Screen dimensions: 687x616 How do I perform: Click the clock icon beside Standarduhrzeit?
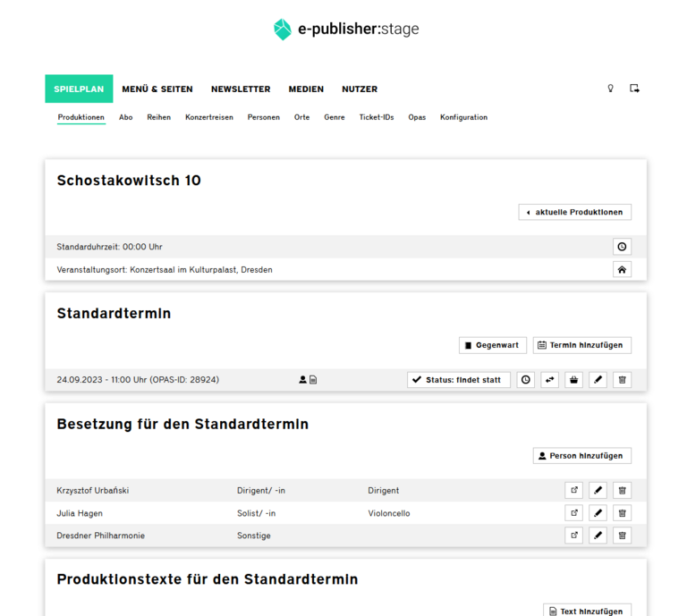pyautogui.click(x=622, y=247)
